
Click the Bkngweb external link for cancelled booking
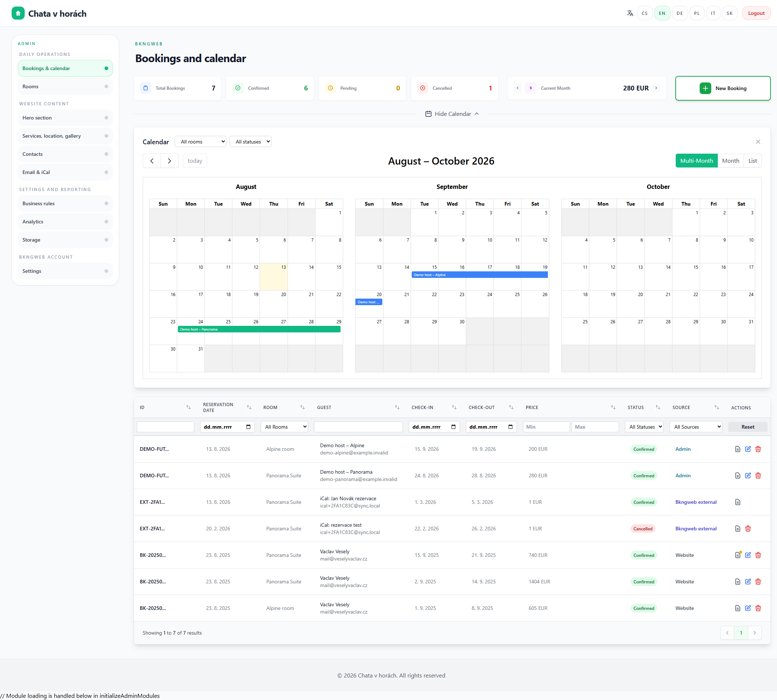pyautogui.click(x=696, y=529)
